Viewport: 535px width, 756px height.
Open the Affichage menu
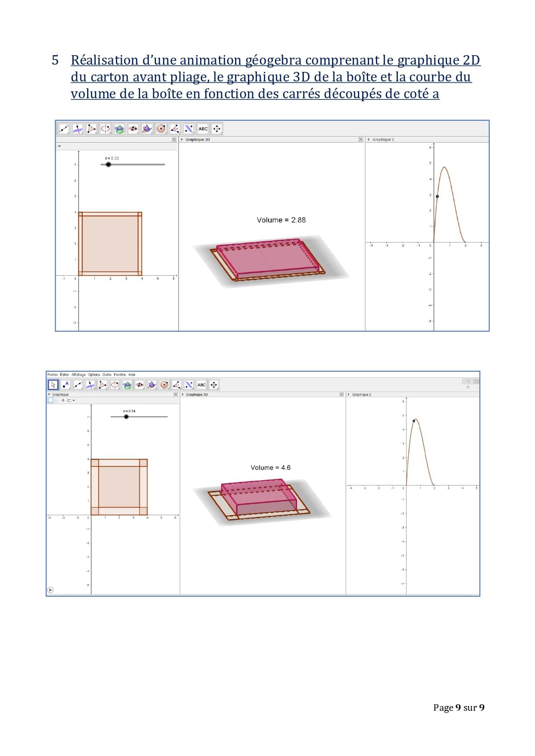pyautogui.click(x=78, y=375)
